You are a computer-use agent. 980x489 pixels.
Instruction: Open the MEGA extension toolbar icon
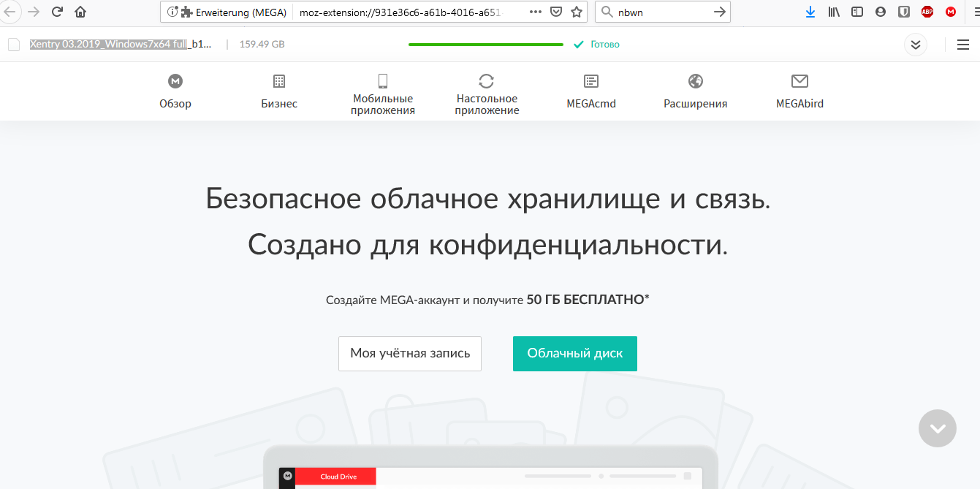click(951, 12)
